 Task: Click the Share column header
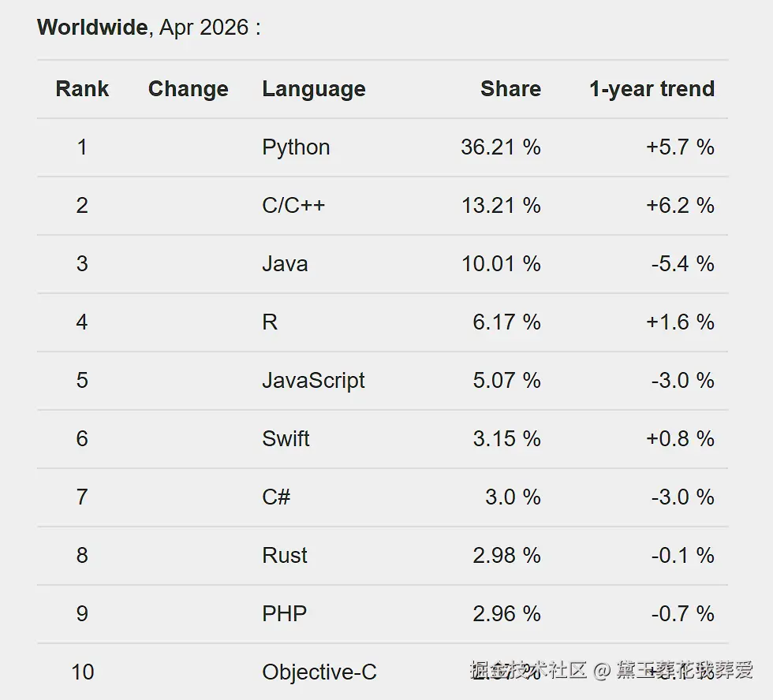[511, 88]
